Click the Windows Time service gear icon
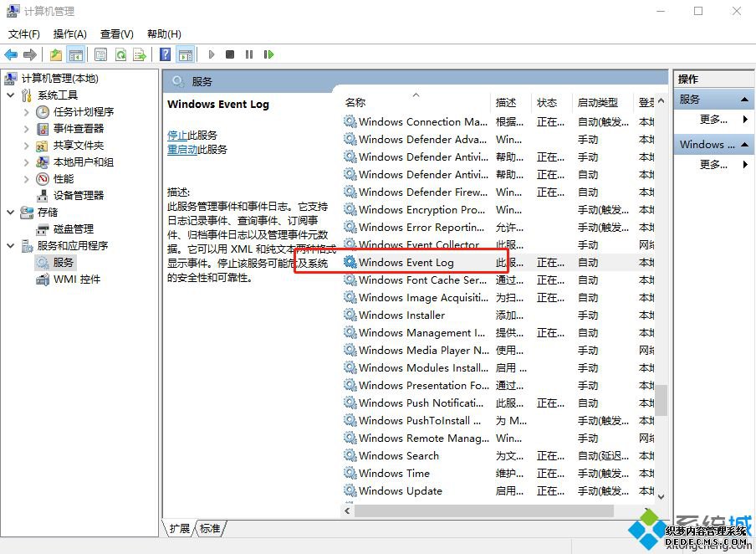This screenshot has height=554, width=756. 350,473
